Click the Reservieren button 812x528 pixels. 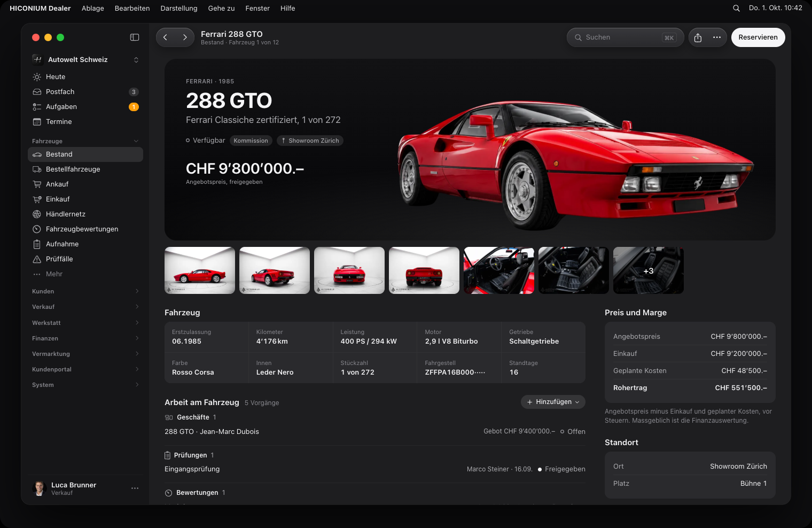[x=758, y=37]
